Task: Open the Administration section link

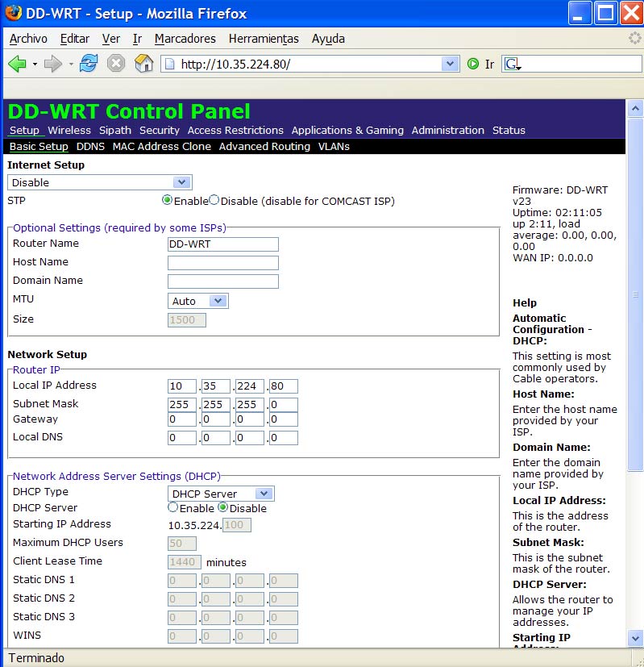Action: pos(447,131)
